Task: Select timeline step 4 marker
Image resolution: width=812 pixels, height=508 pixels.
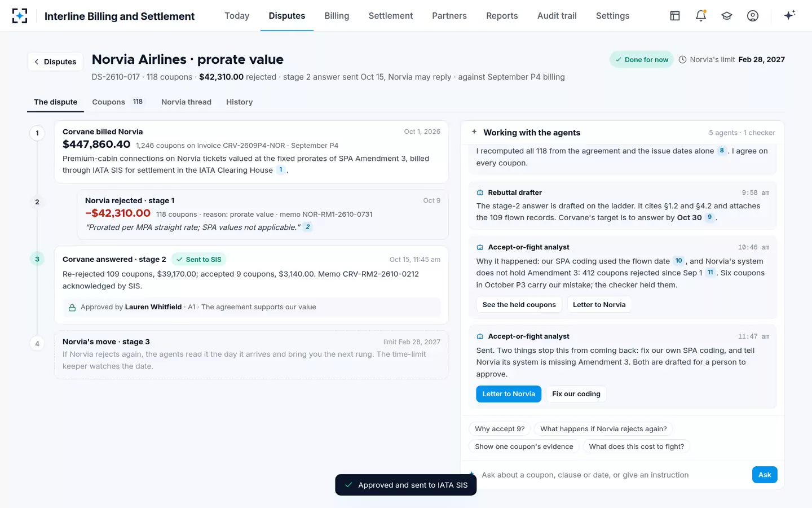Action: tap(37, 343)
